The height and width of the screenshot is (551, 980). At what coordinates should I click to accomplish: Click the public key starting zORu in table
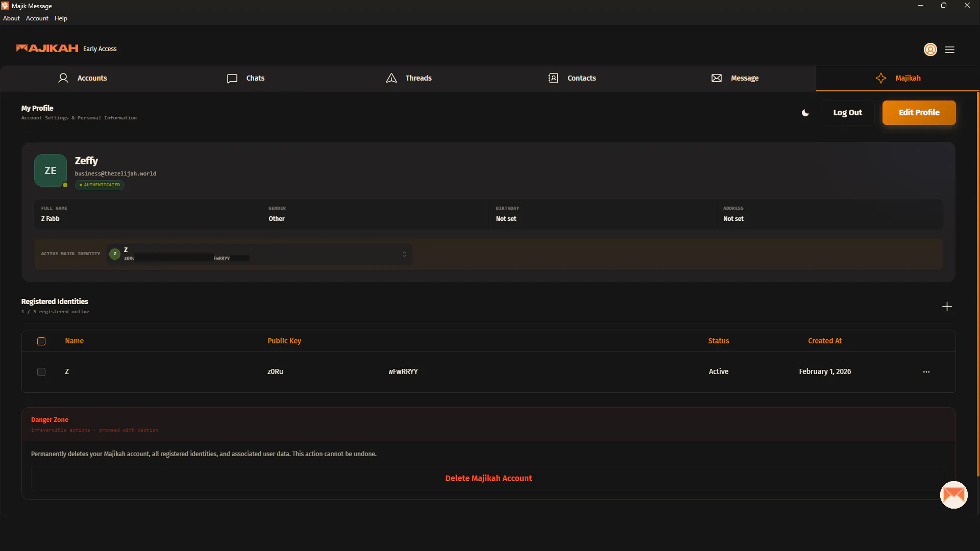pos(342,372)
